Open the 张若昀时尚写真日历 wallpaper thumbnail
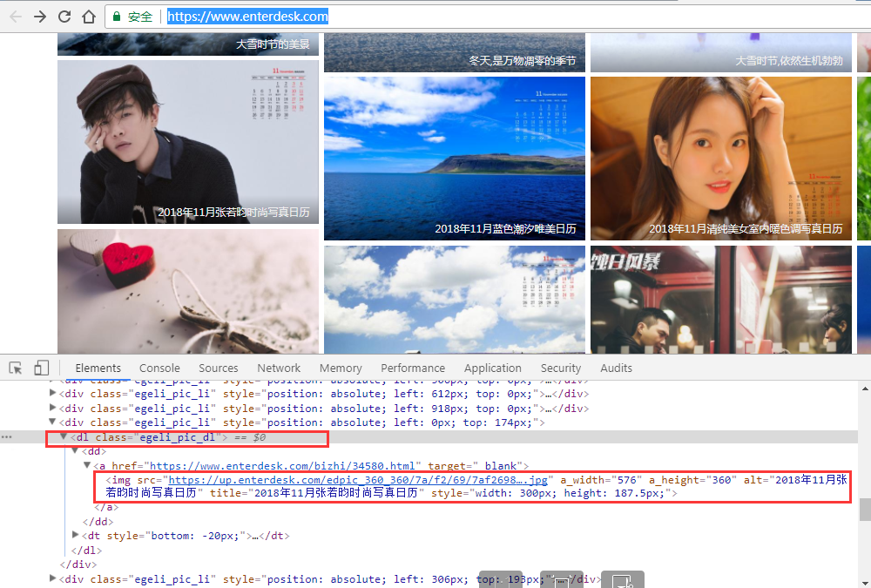This screenshot has height=588, width=871. coord(188,142)
